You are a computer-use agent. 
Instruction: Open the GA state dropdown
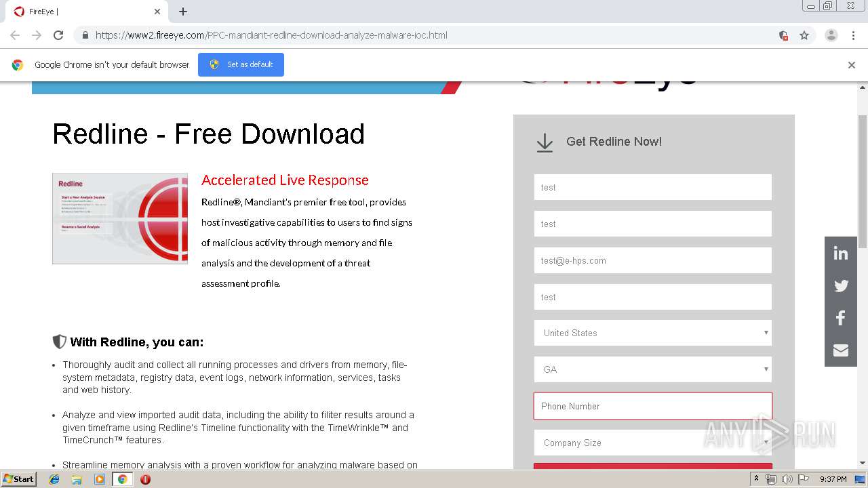(653, 369)
